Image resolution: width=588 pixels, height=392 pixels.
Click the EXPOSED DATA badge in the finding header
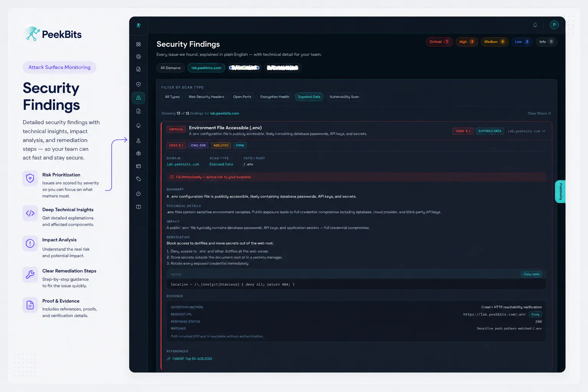click(x=490, y=131)
